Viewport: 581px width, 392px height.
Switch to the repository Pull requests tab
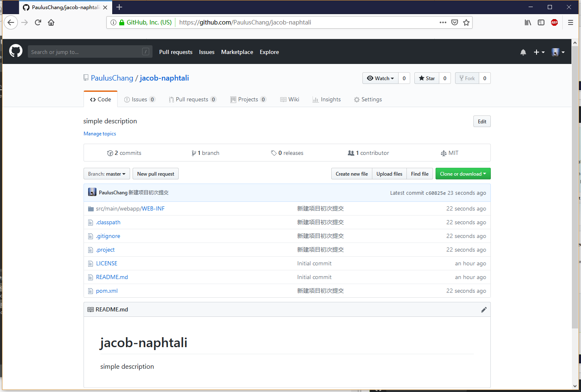[192, 100]
